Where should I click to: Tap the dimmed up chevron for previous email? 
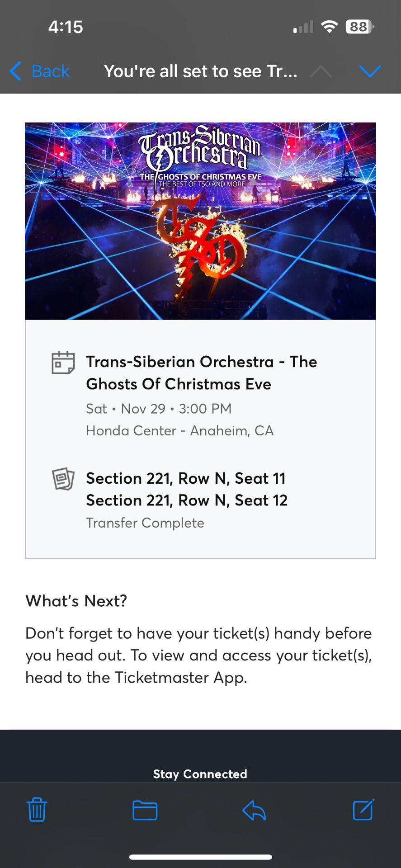point(321,71)
